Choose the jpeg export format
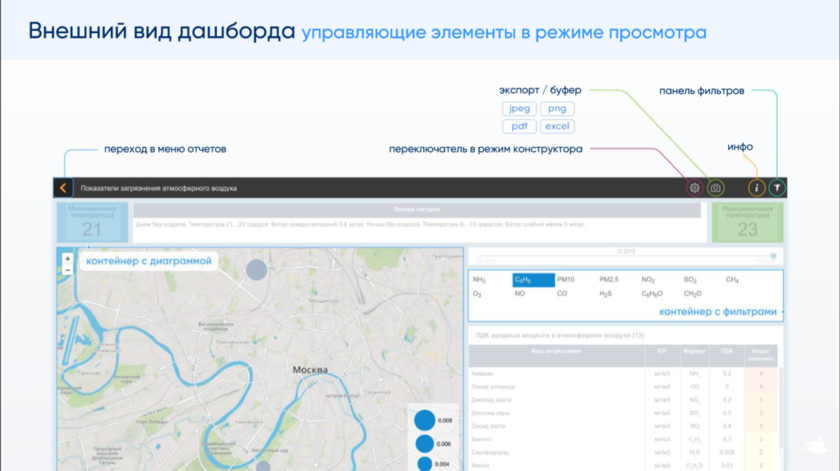This screenshot has height=471, width=840. (519, 109)
